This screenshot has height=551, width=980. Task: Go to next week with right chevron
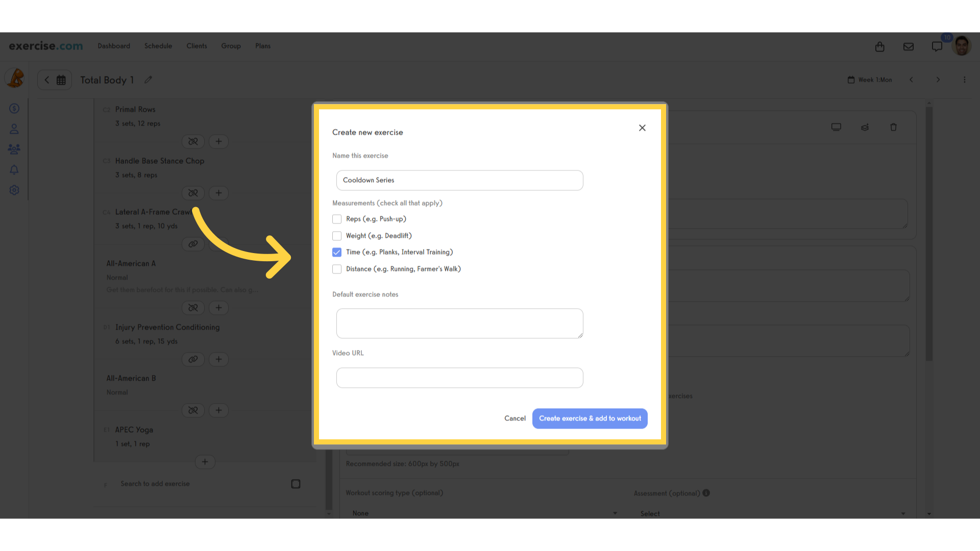coord(938,80)
